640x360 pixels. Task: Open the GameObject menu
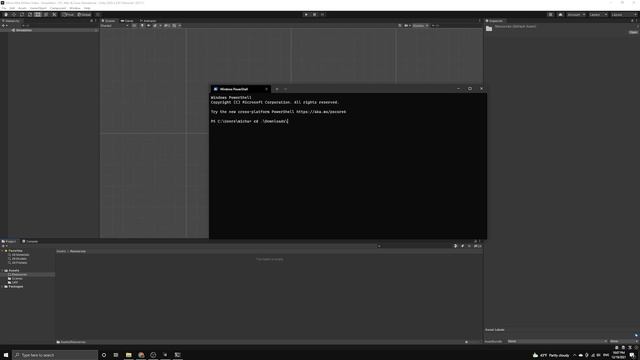(x=38, y=8)
